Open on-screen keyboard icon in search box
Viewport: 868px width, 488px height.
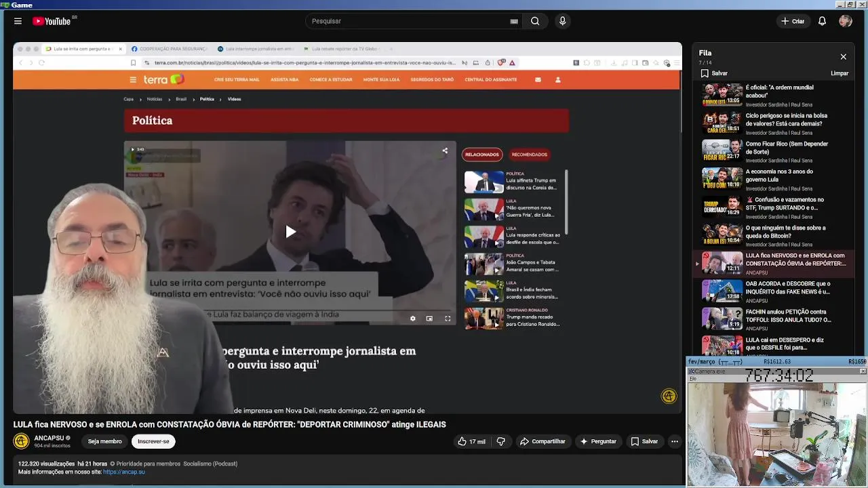tap(514, 21)
